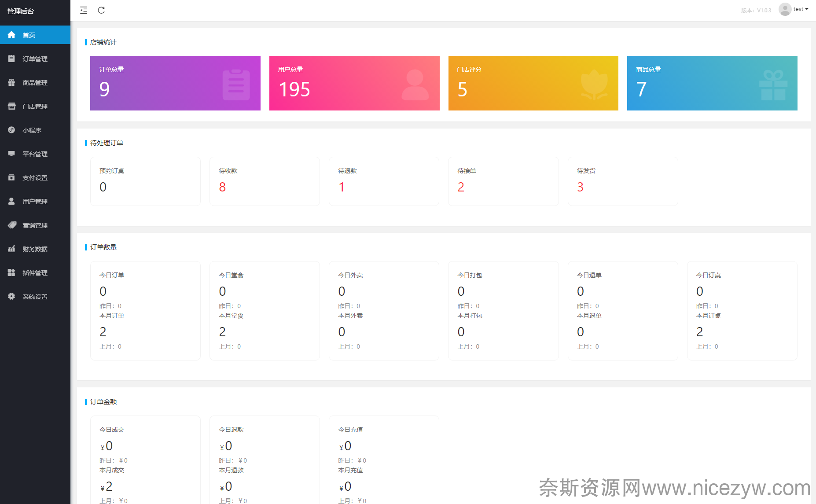Click the 门店管理 store icon
Screen dimensions: 816x504
(11, 106)
